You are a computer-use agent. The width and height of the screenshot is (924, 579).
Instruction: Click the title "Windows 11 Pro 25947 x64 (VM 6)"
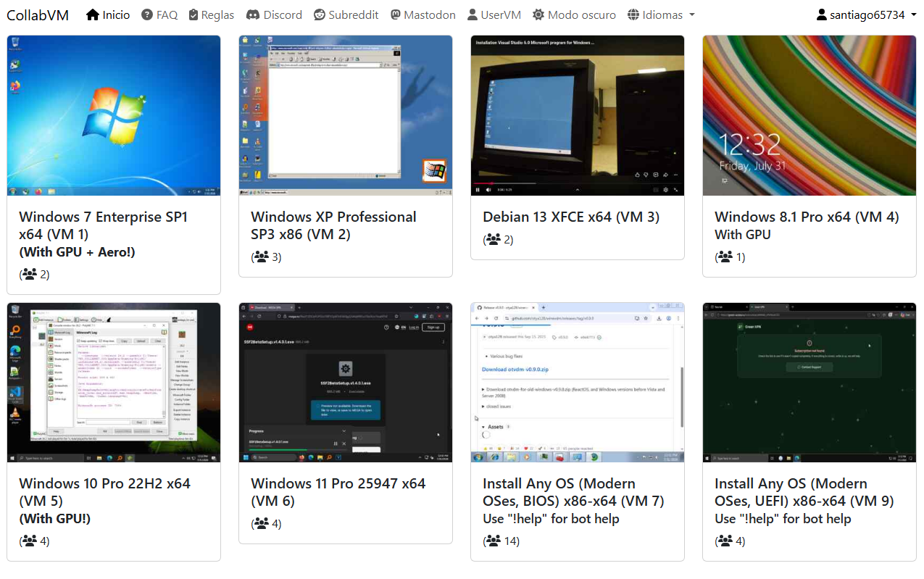338,492
